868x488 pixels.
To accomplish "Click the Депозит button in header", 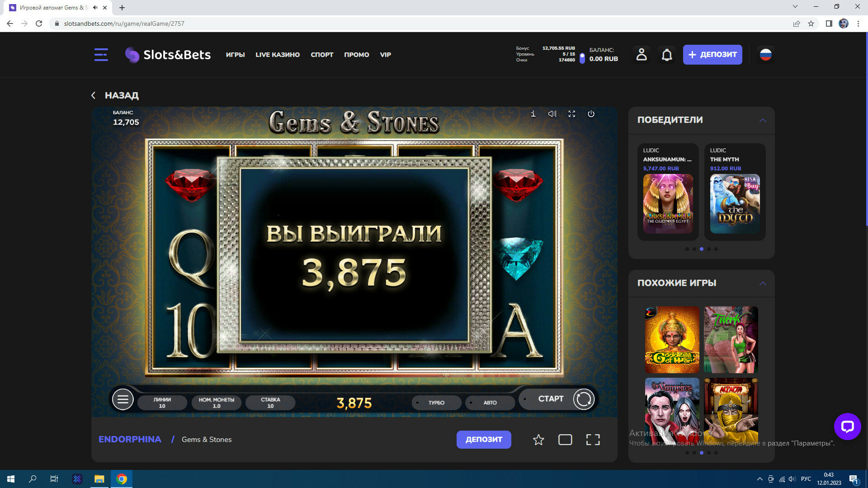I will point(712,55).
